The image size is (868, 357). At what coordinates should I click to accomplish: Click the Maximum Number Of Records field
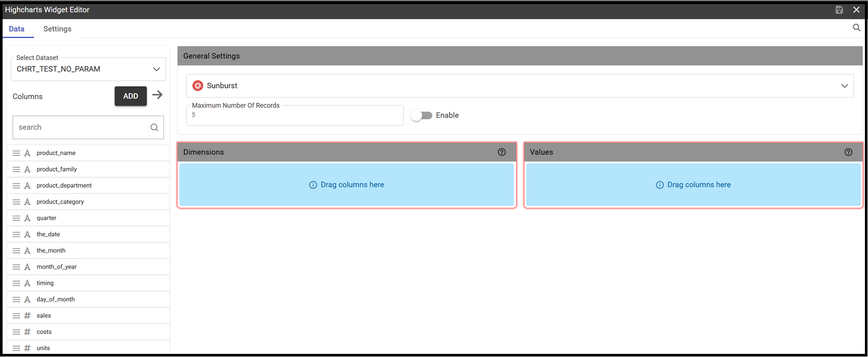coord(295,115)
